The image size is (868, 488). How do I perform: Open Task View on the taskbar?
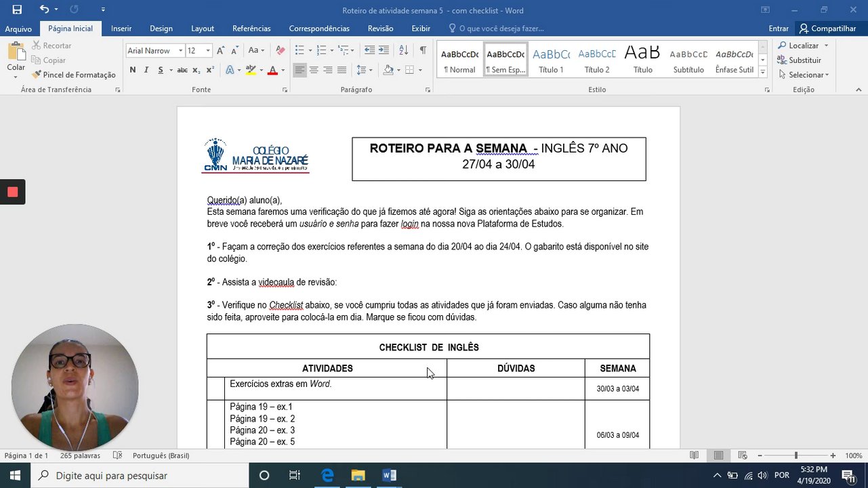point(295,475)
